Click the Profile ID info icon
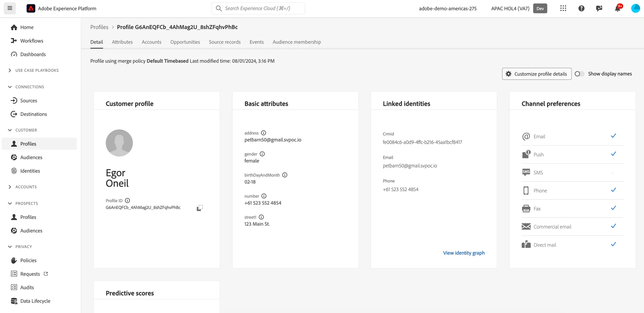This screenshot has width=644, height=313. (x=128, y=201)
